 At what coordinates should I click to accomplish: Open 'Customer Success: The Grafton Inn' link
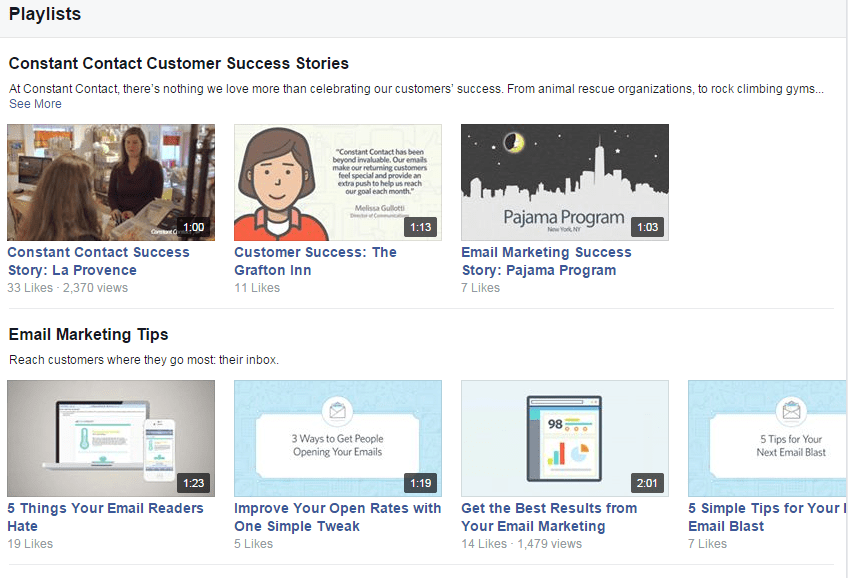tap(315, 261)
